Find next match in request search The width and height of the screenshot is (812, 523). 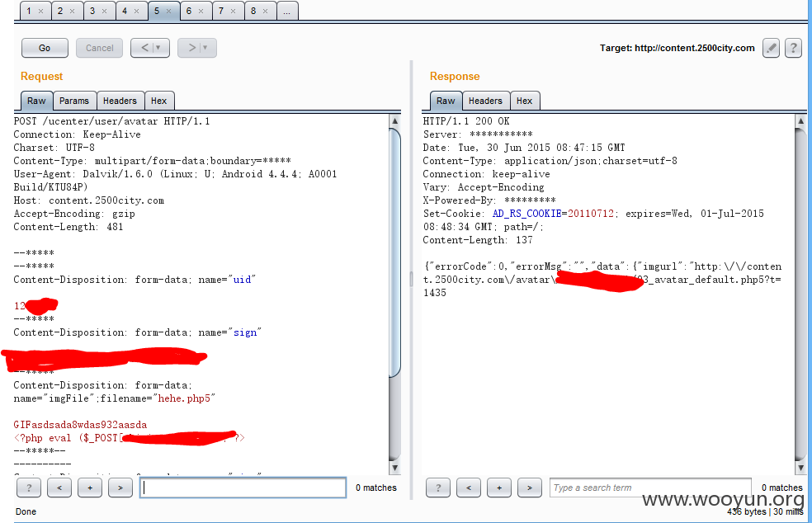click(x=120, y=488)
